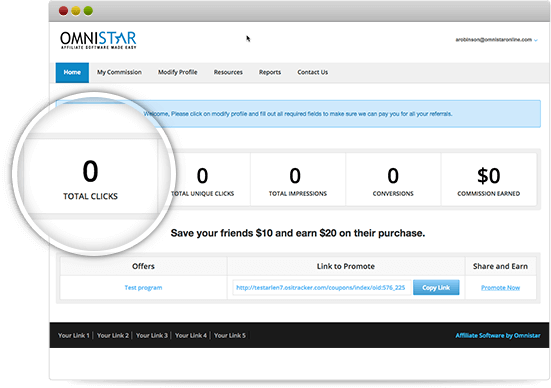This screenshot has width=551, height=388.
Task: Open the My Commission tab
Action: coord(119,72)
